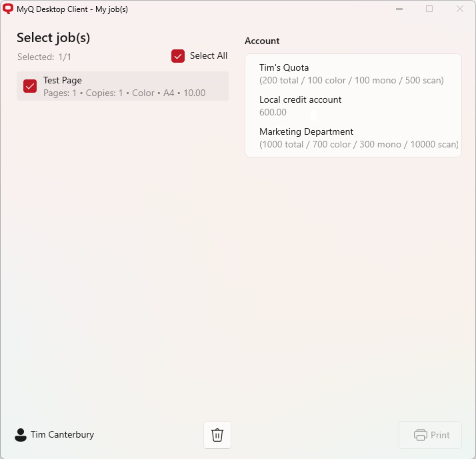Click Marketing Department quota details text
The height and width of the screenshot is (459, 476).
click(x=358, y=145)
